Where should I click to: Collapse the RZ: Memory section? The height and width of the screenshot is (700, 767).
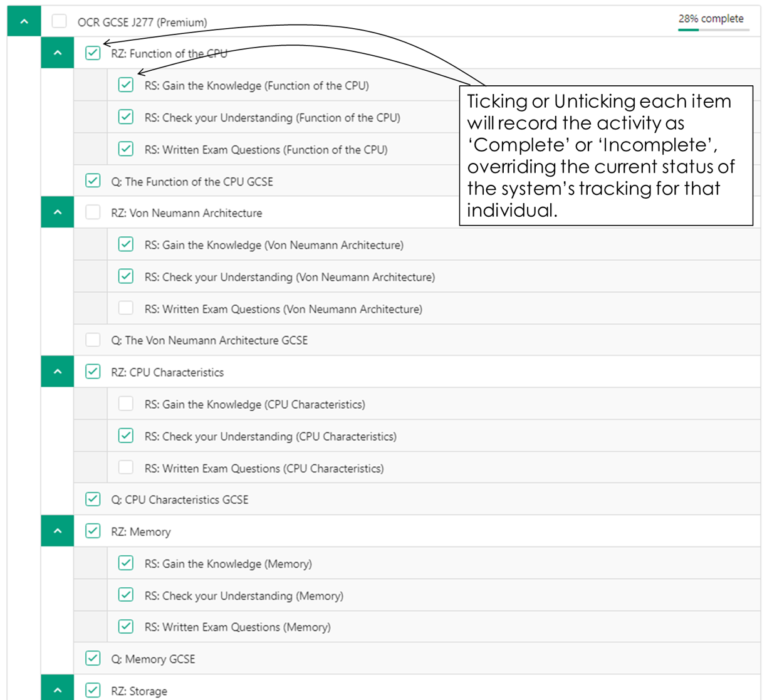57,531
